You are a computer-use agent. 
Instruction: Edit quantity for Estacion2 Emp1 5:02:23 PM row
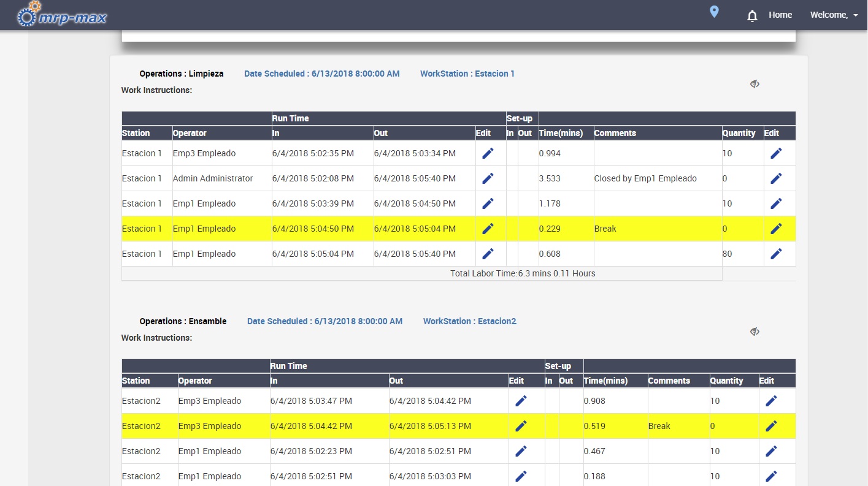click(x=771, y=451)
